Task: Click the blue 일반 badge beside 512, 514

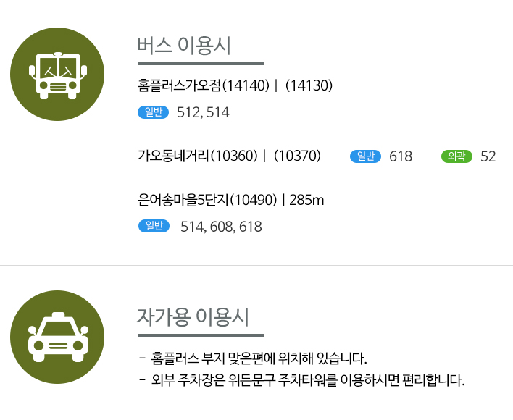Action: tap(153, 112)
